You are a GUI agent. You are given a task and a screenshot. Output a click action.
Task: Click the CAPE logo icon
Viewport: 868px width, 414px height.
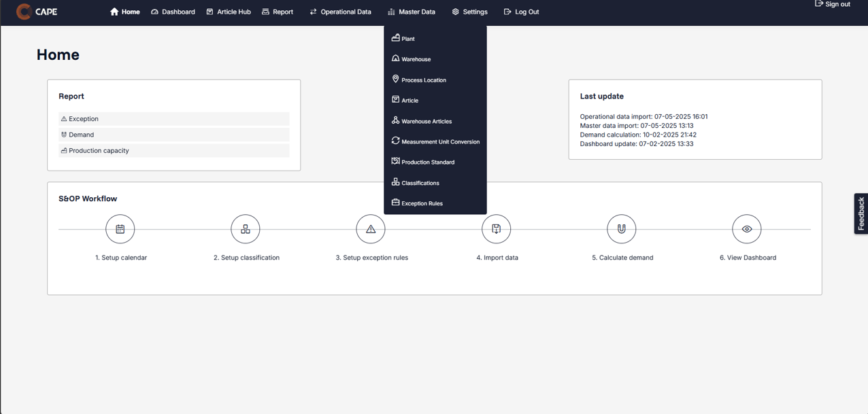click(24, 12)
